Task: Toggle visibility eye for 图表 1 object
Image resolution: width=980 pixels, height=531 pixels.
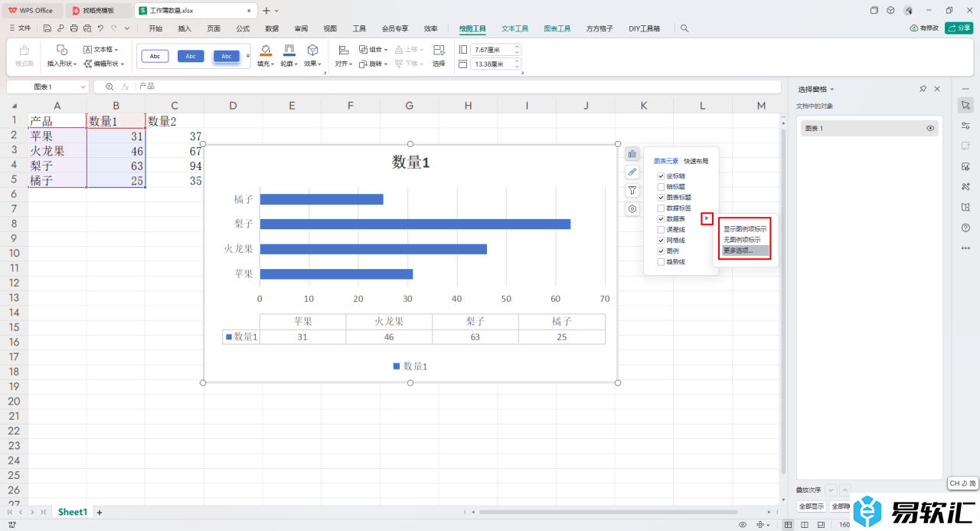Action: coord(931,128)
